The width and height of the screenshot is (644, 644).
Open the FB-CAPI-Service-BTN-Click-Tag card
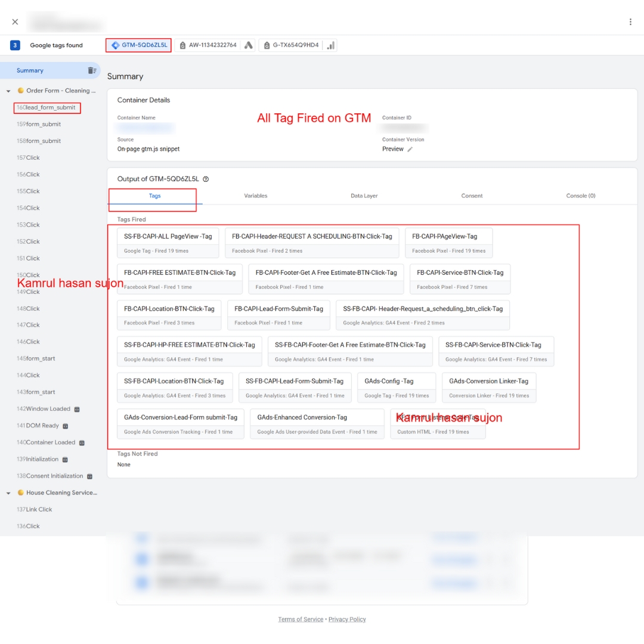(460, 279)
